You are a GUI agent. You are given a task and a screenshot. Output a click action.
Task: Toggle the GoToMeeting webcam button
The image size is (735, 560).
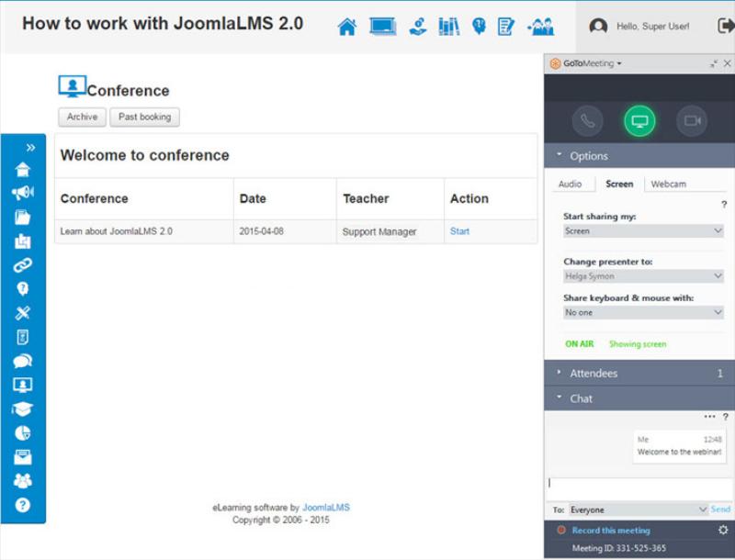pos(692,121)
